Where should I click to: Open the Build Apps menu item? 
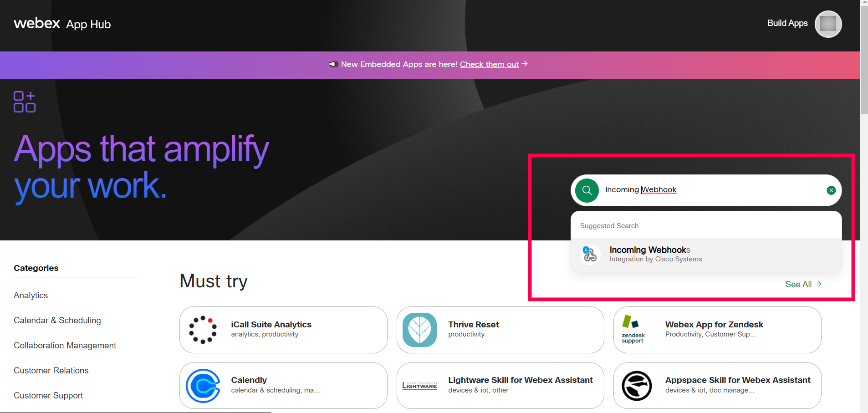(787, 23)
